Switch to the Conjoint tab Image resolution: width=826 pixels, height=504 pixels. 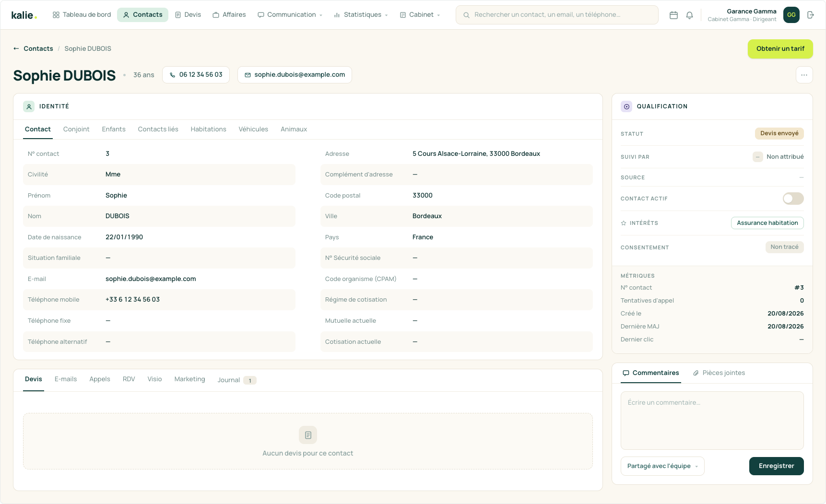click(76, 129)
